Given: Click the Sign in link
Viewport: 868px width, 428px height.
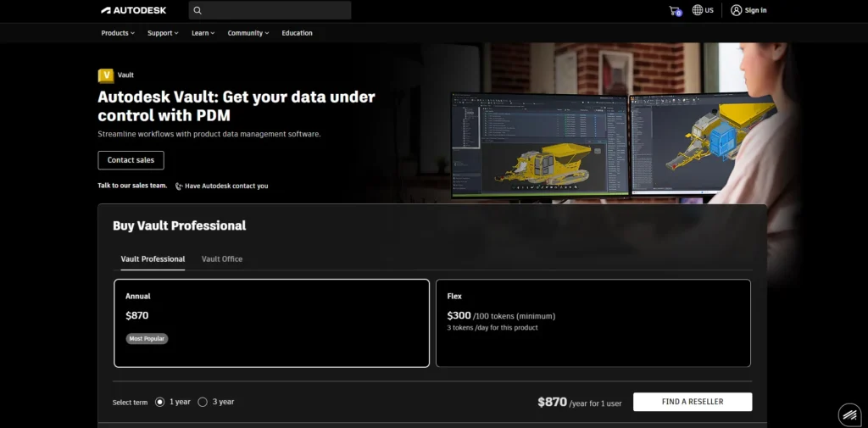Looking at the screenshot, I should pos(755,10).
